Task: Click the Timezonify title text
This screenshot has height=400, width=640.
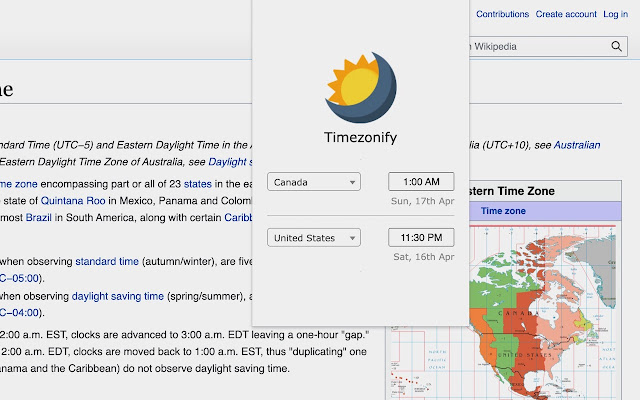Action: [360, 138]
